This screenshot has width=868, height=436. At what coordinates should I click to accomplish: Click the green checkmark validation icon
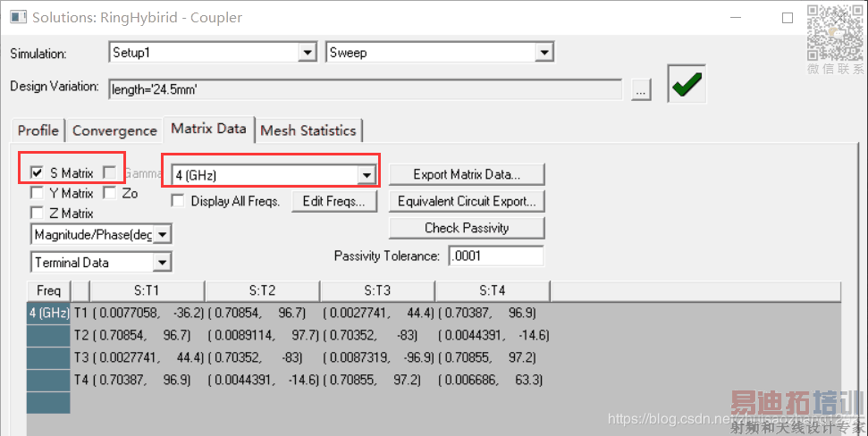[x=687, y=84]
